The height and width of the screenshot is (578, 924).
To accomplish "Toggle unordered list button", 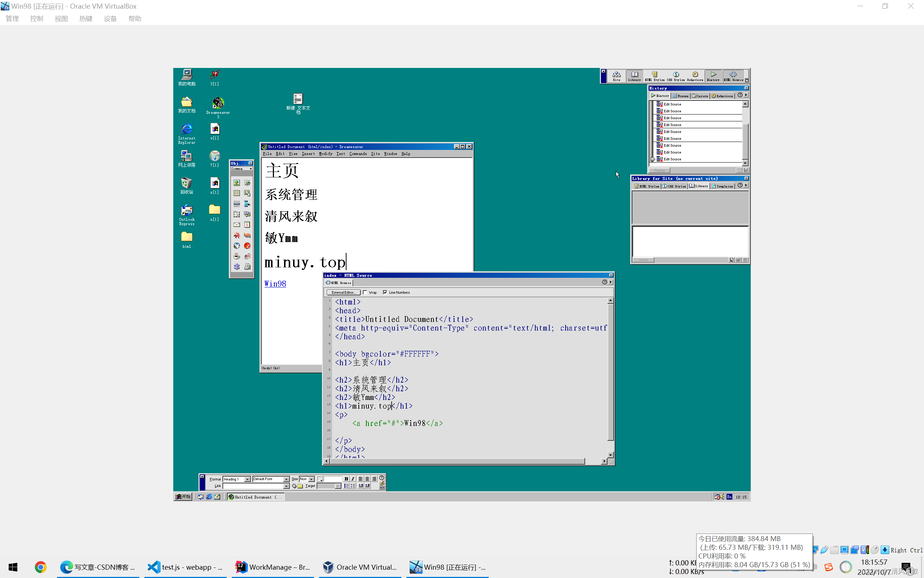I will 347,486.
